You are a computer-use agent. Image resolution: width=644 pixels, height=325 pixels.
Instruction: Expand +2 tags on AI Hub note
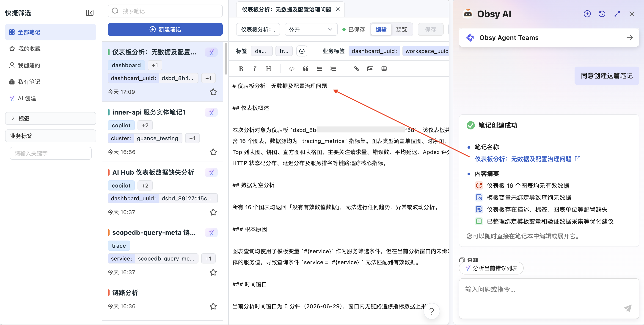click(x=145, y=185)
